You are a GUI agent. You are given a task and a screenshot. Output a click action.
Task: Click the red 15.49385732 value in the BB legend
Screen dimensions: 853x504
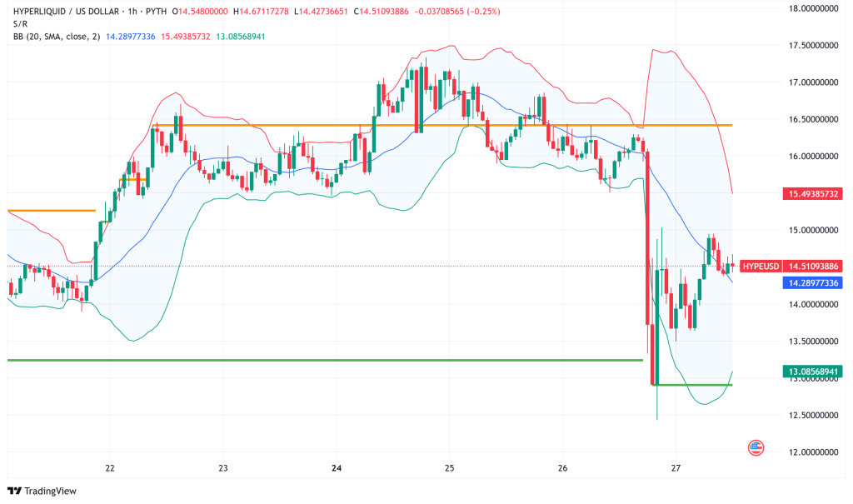(186, 37)
